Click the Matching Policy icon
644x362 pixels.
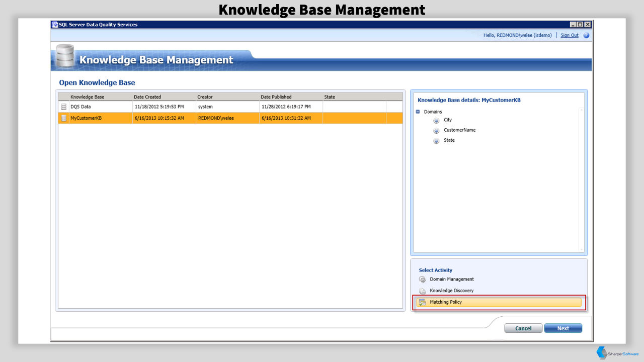(x=423, y=303)
